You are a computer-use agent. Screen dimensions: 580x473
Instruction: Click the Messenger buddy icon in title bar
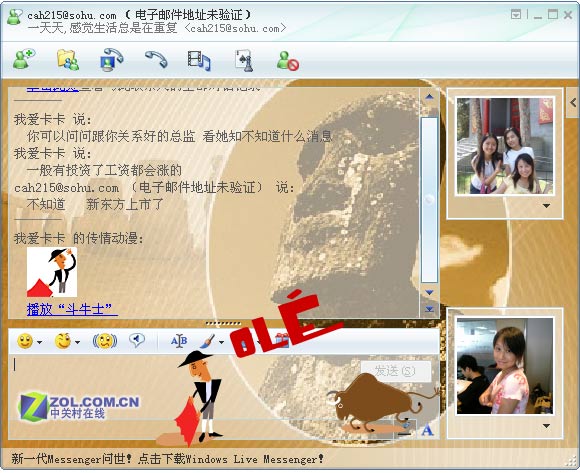pos(14,17)
